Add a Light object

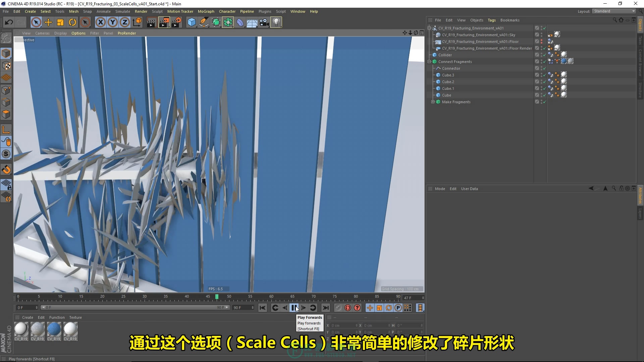(x=276, y=22)
